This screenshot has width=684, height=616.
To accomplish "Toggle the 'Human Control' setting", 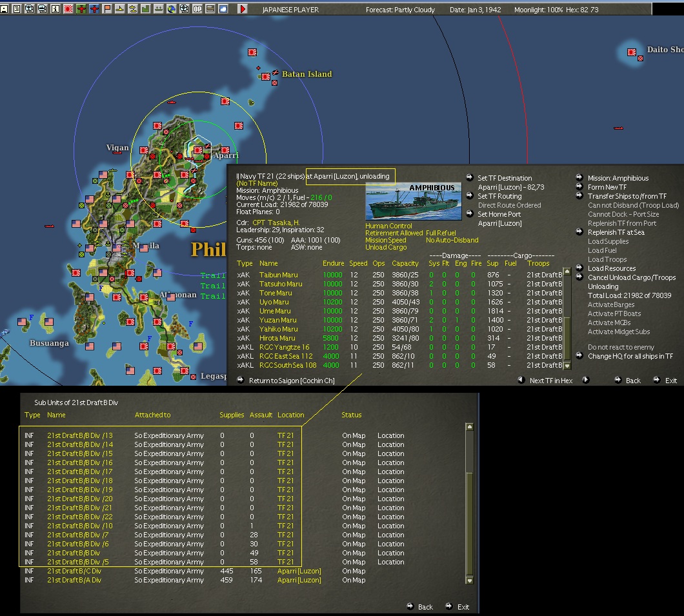I will click(x=388, y=226).
